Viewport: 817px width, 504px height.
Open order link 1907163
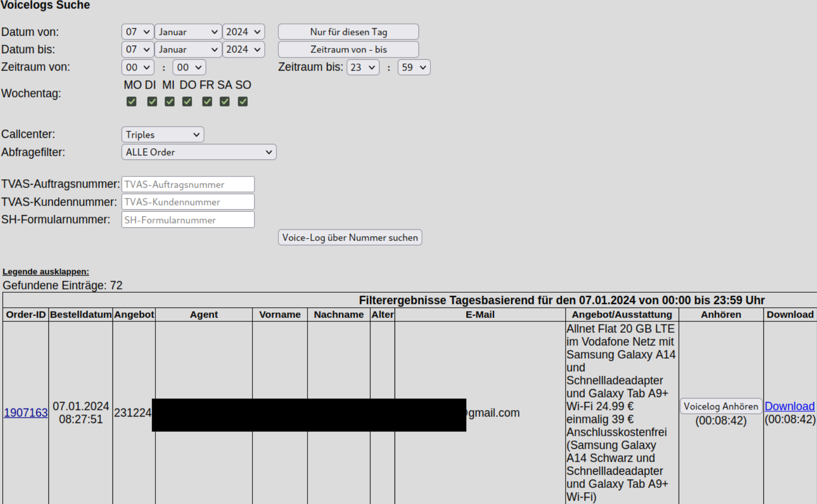tap(26, 413)
